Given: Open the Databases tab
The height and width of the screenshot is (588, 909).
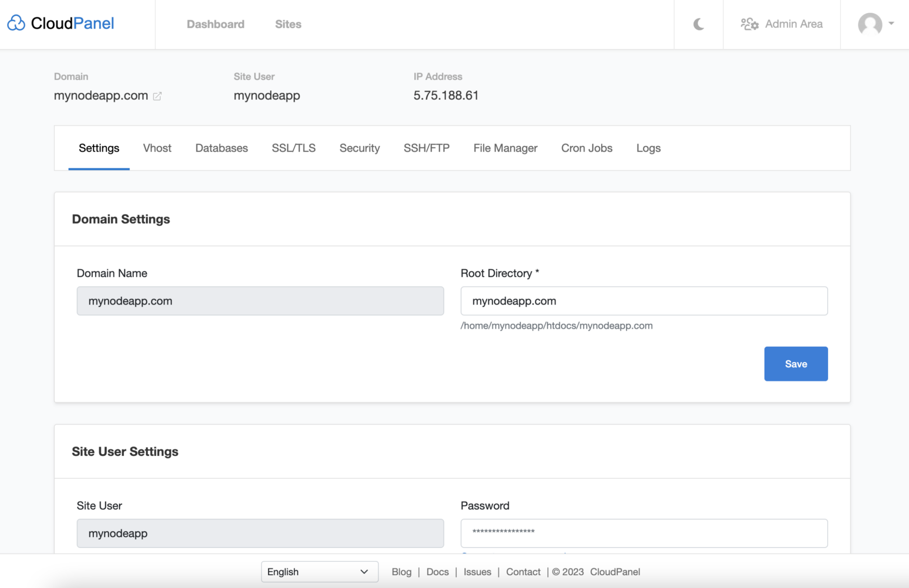Looking at the screenshot, I should [x=221, y=148].
